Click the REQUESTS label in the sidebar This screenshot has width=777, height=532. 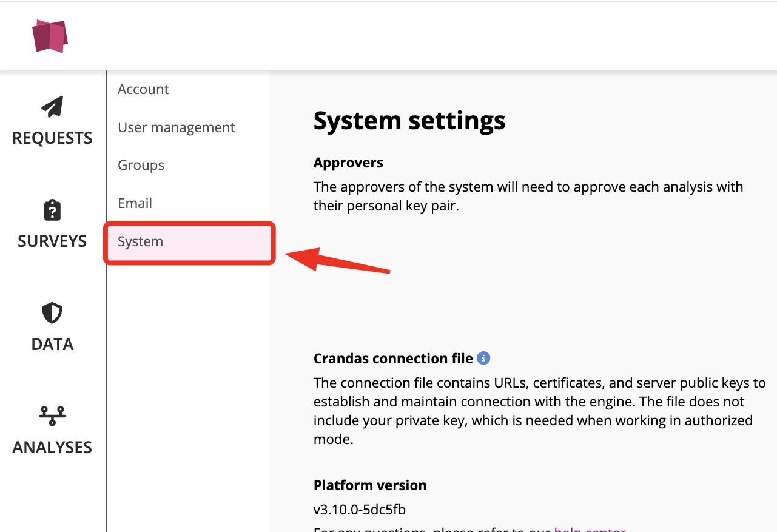pyautogui.click(x=52, y=138)
